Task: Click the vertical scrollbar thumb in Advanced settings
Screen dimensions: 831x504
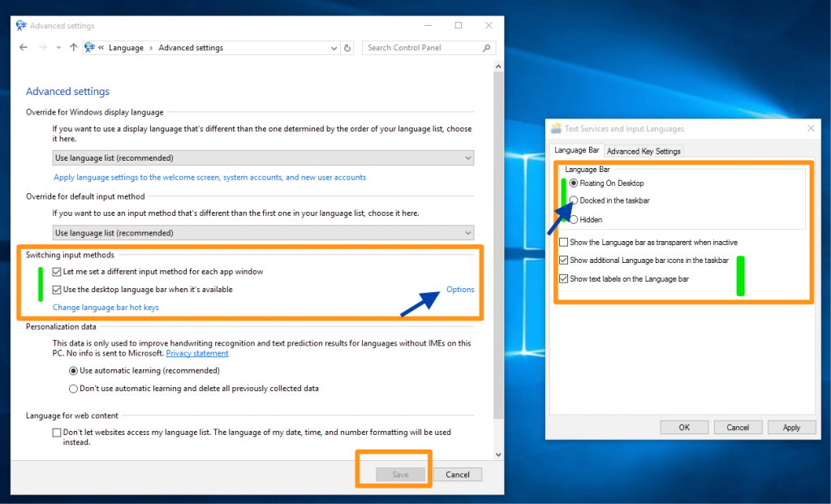Action: pyautogui.click(x=498, y=245)
